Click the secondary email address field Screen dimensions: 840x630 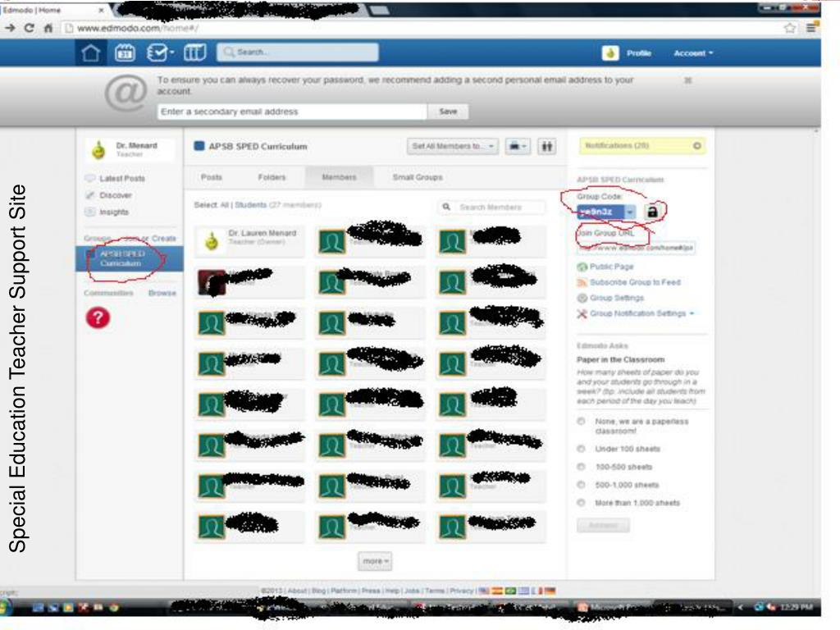click(293, 112)
